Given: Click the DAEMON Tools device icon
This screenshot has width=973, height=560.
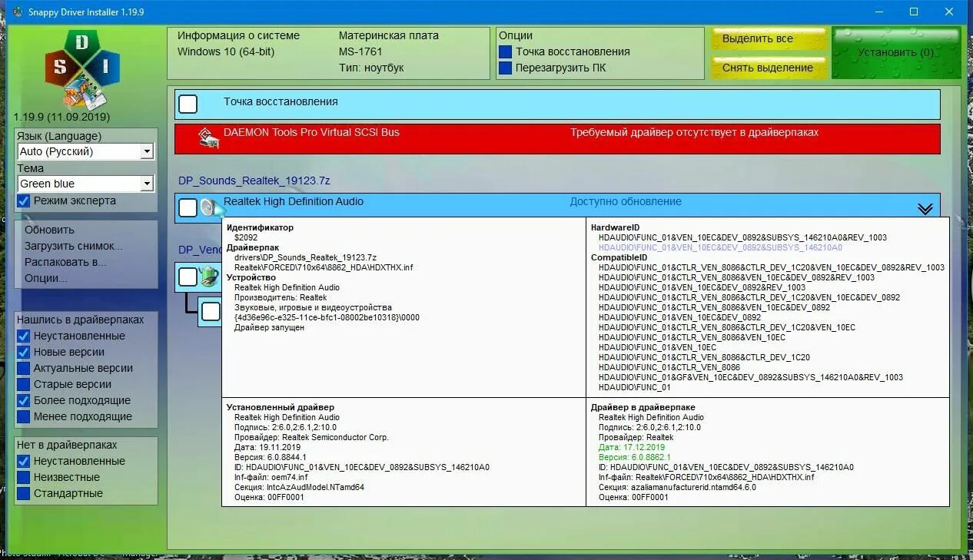Looking at the screenshot, I should click(x=208, y=138).
